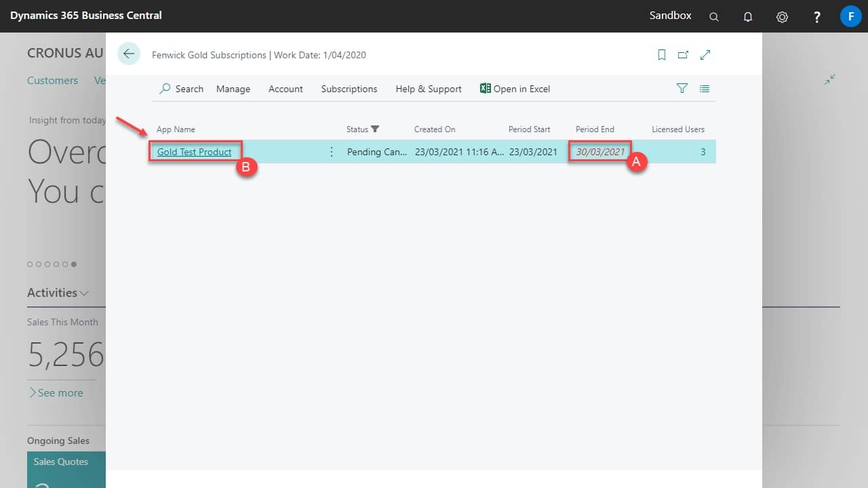The width and height of the screenshot is (868, 488).
Task: Open this page in a new window
Action: point(684,55)
